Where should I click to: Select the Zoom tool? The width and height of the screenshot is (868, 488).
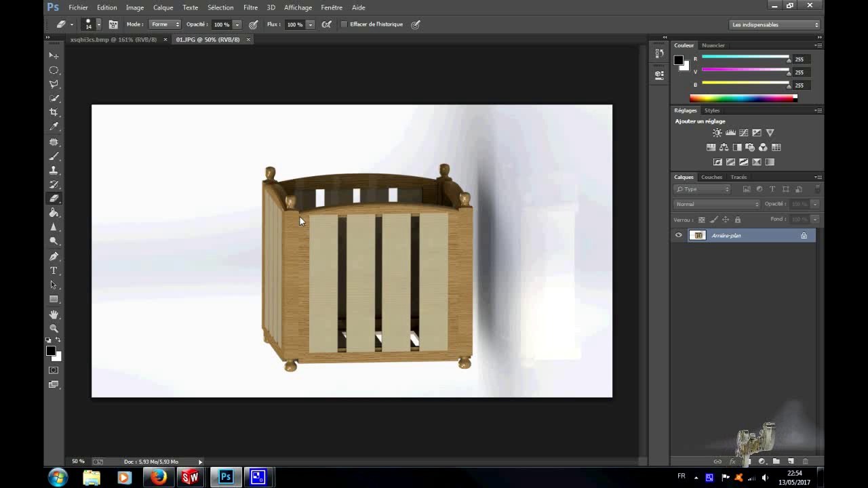coord(54,329)
